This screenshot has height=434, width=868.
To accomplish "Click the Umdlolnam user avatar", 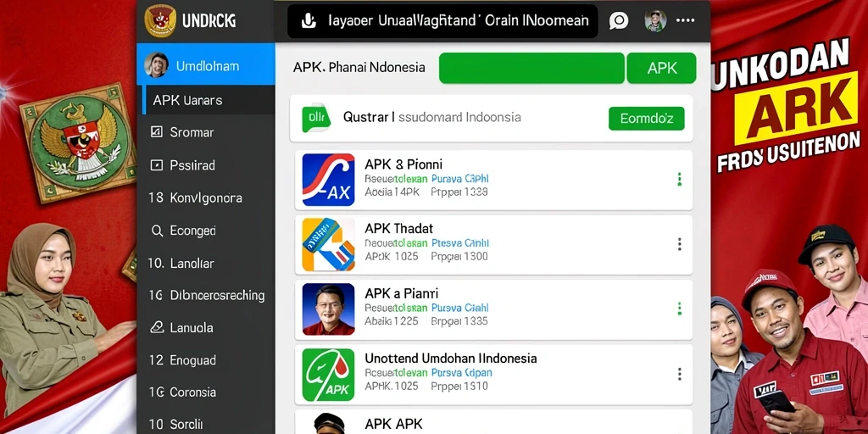I will (x=156, y=64).
